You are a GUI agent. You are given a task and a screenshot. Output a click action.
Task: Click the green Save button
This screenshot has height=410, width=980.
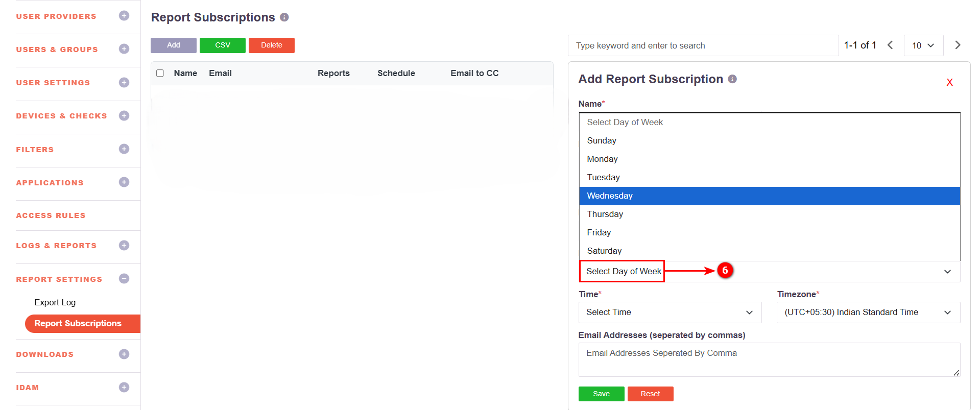601,394
